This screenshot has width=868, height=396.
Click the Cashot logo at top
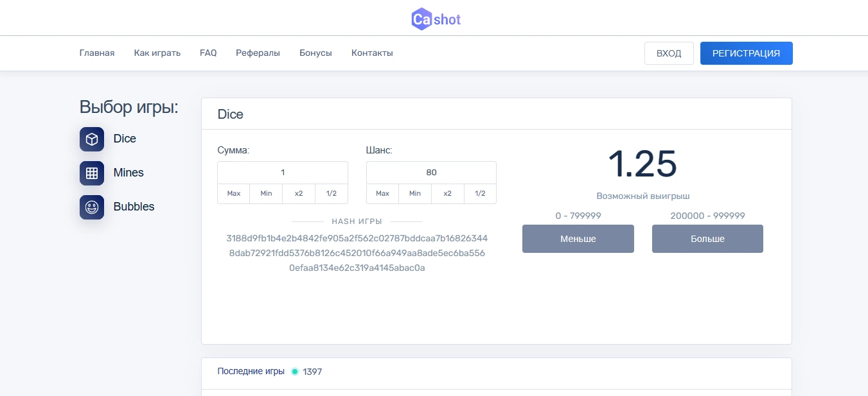pyautogui.click(x=436, y=19)
